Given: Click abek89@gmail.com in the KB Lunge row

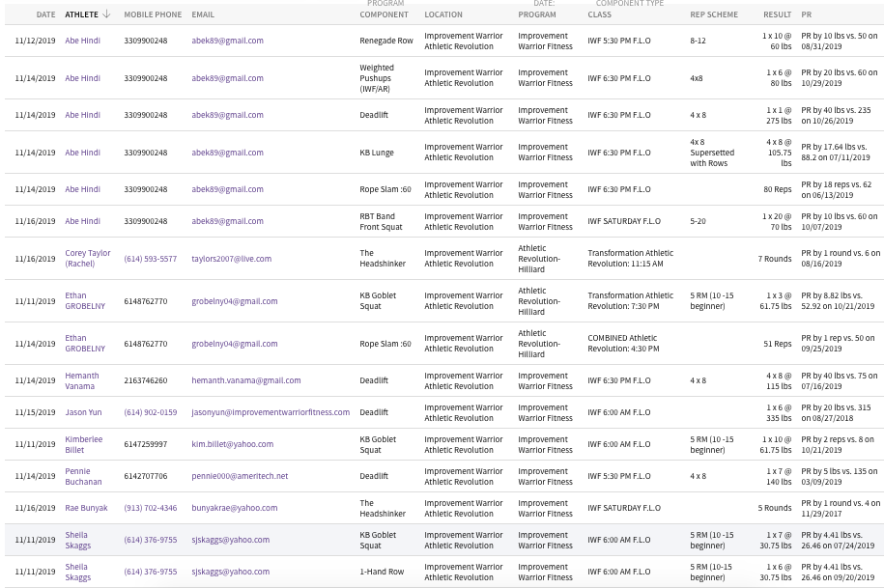Looking at the screenshot, I should [x=227, y=153].
